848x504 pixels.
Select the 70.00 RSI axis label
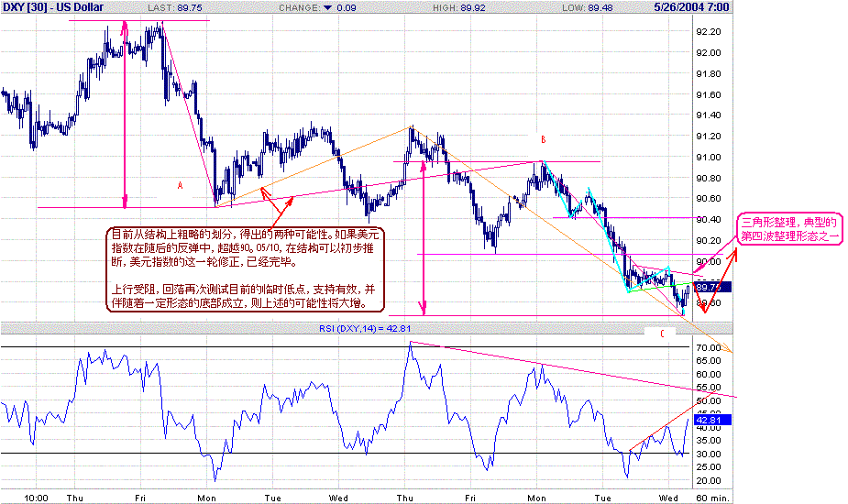(x=708, y=347)
